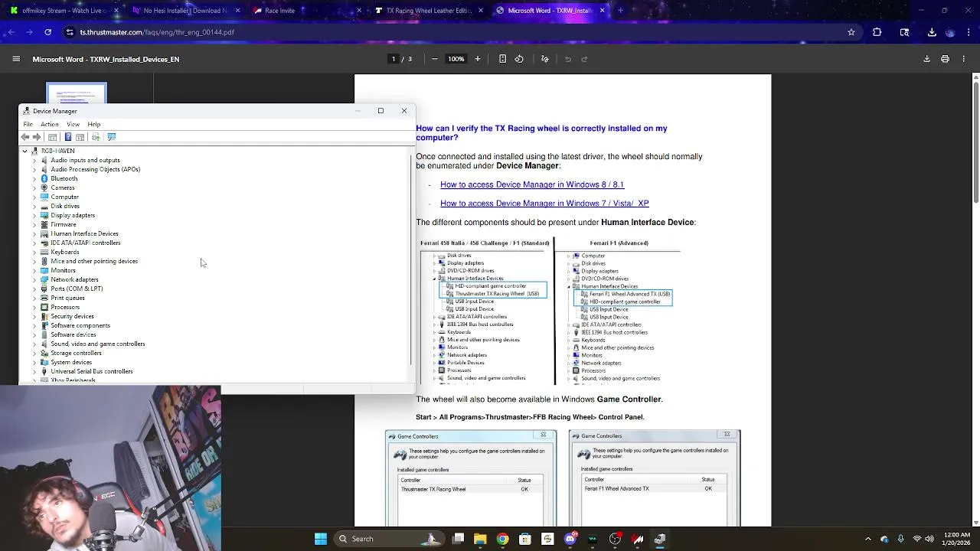The height and width of the screenshot is (551, 980).
Task: Print the PDF document
Action: point(945,59)
